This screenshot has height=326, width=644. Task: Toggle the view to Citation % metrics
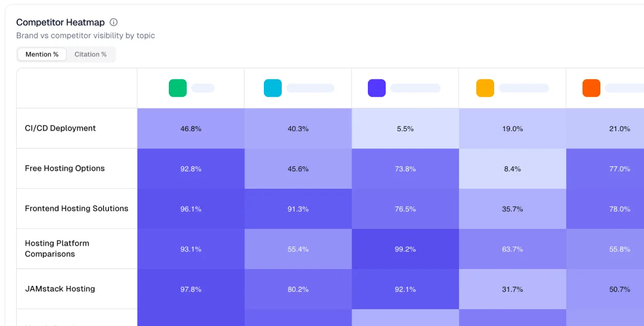click(91, 54)
